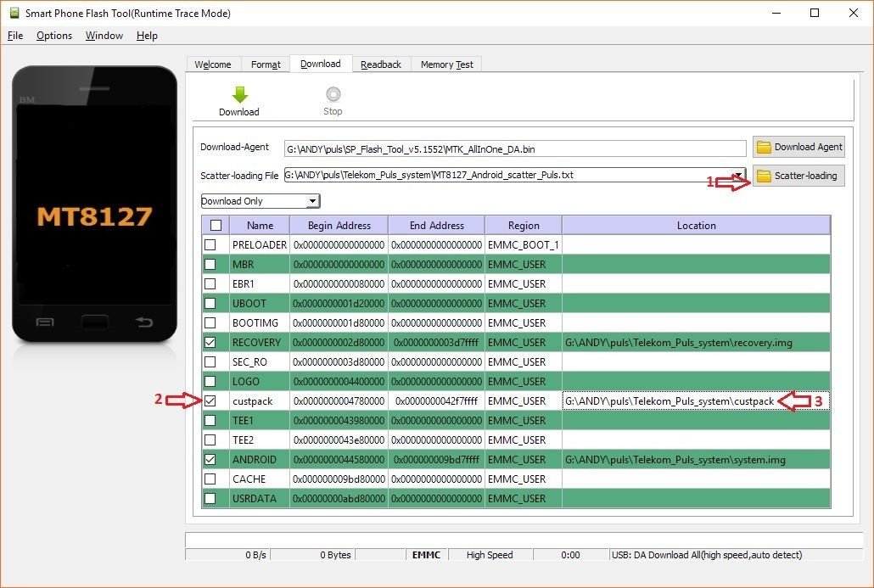Click the phone menu key icon
Viewport: 874px width, 588px height.
pyautogui.click(x=45, y=322)
